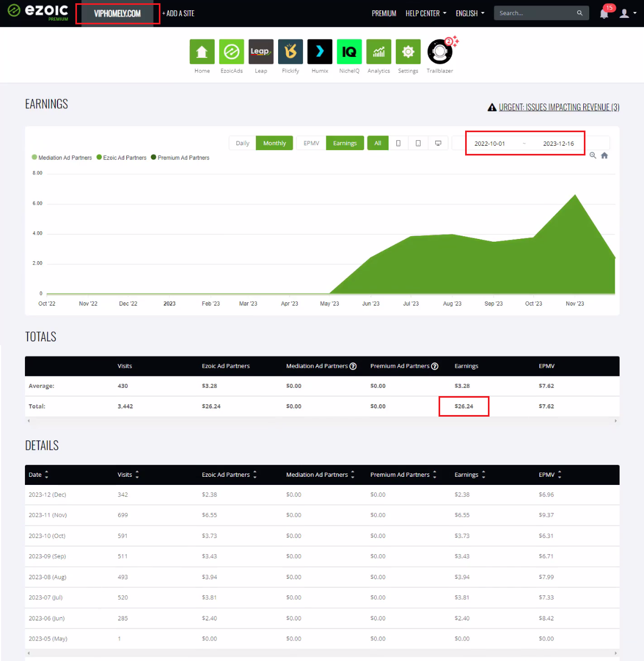The image size is (644, 661).
Task: Click the 2023-09 (Sep) row date
Action: click(47, 556)
